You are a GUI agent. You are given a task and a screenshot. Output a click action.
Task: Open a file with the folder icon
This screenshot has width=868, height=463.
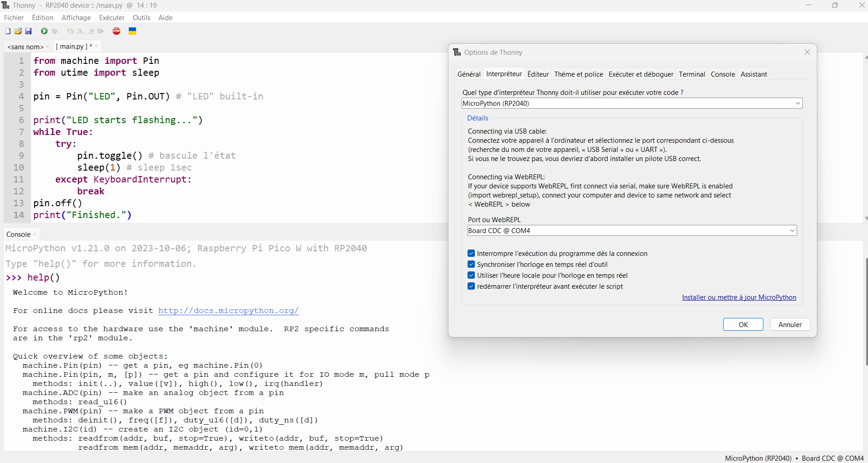pos(18,31)
